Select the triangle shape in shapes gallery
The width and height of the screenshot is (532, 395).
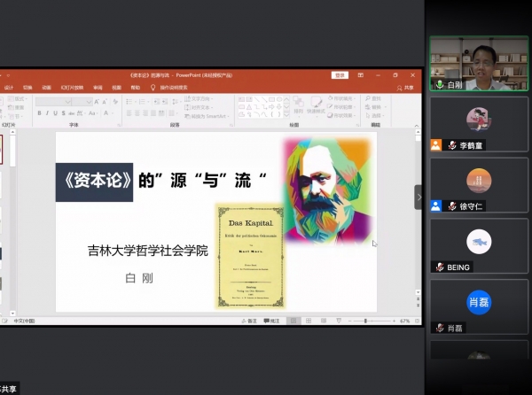249,106
